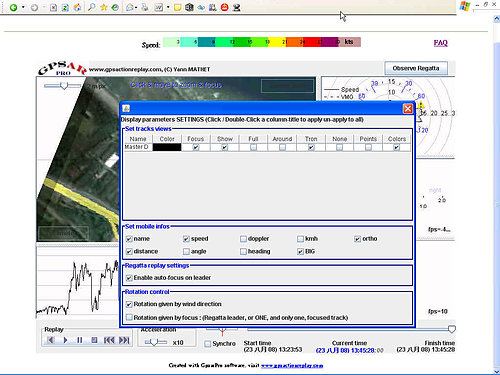Toggle Show checkbox for Master D

coord(225,147)
